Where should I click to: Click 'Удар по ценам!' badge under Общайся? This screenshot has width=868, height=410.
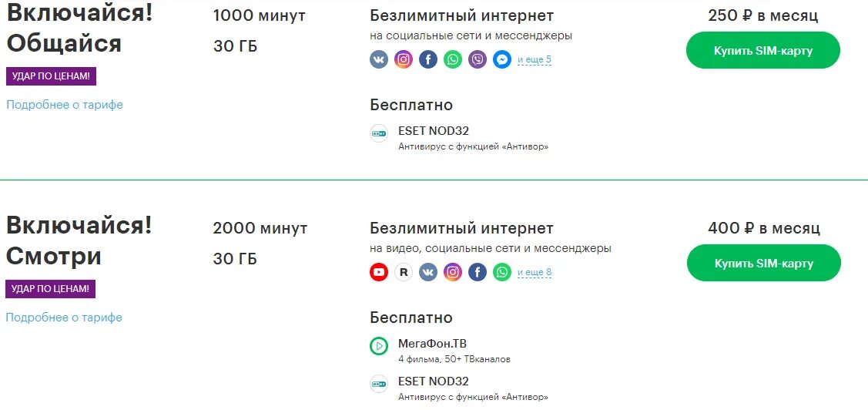point(52,76)
